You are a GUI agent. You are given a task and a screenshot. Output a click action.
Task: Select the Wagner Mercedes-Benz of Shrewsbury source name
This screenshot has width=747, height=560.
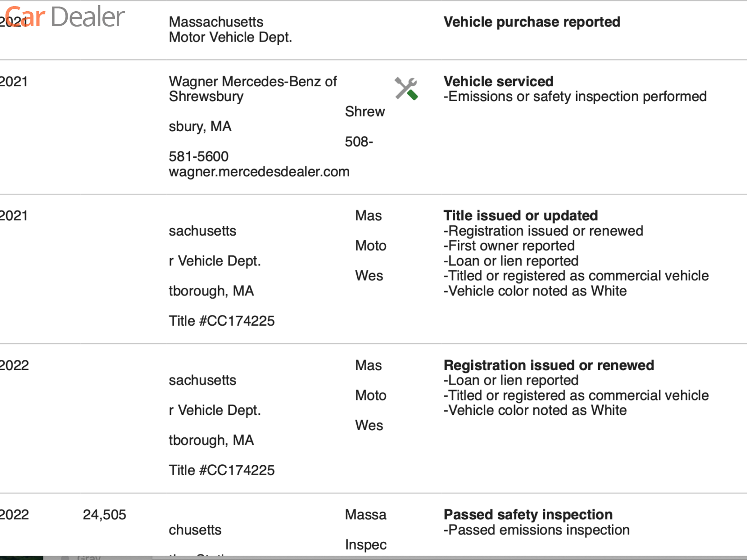tap(253, 89)
